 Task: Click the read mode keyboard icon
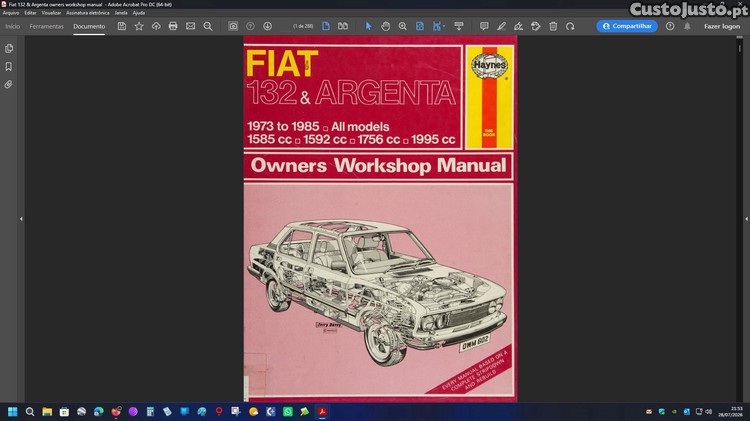point(459,26)
